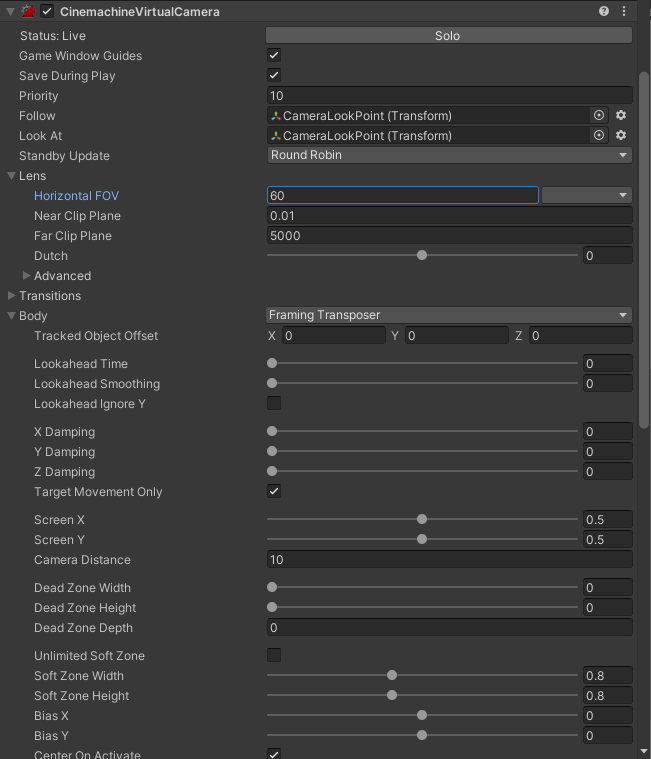Image resolution: width=651 pixels, height=759 pixels.
Task: Click the Camera Distance label
Action: [x=82, y=560]
